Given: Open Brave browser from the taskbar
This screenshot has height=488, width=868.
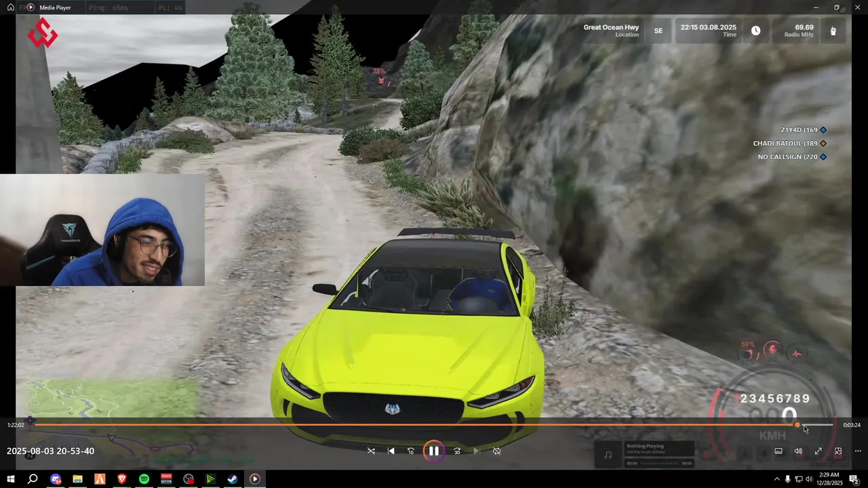Looking at the screenshot, I should [122, 479].
